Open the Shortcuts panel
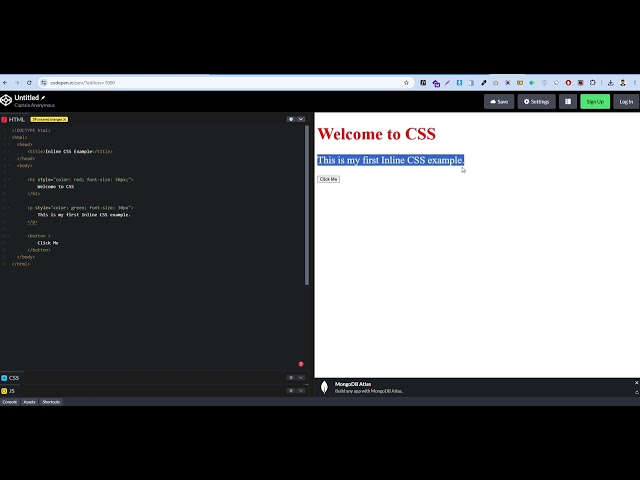The width and height of the screenshot is (640, 480). pyautogui.click(x=51, y=402)
